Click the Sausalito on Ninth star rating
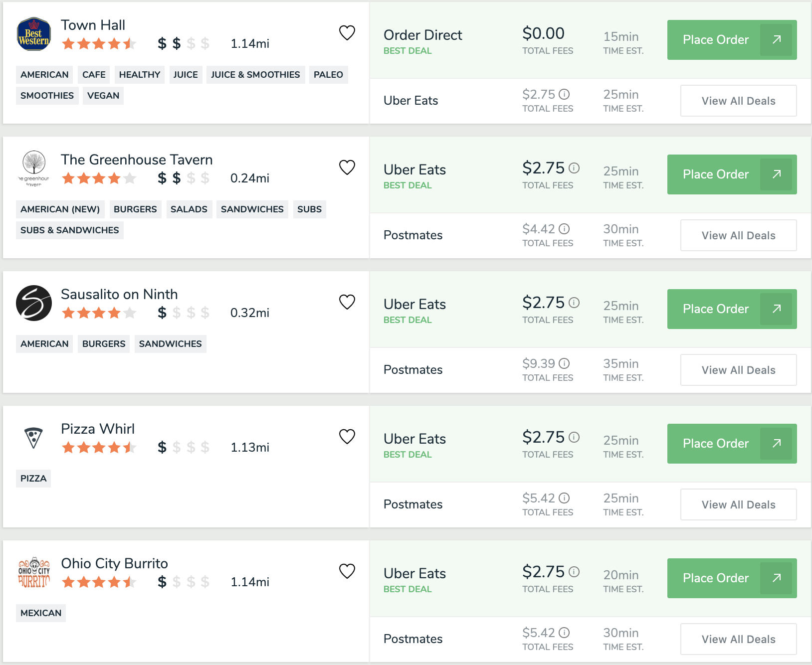 (99, 313)
